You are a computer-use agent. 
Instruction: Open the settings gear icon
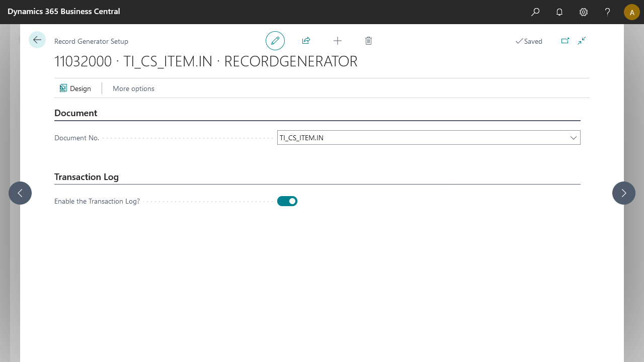584,12
